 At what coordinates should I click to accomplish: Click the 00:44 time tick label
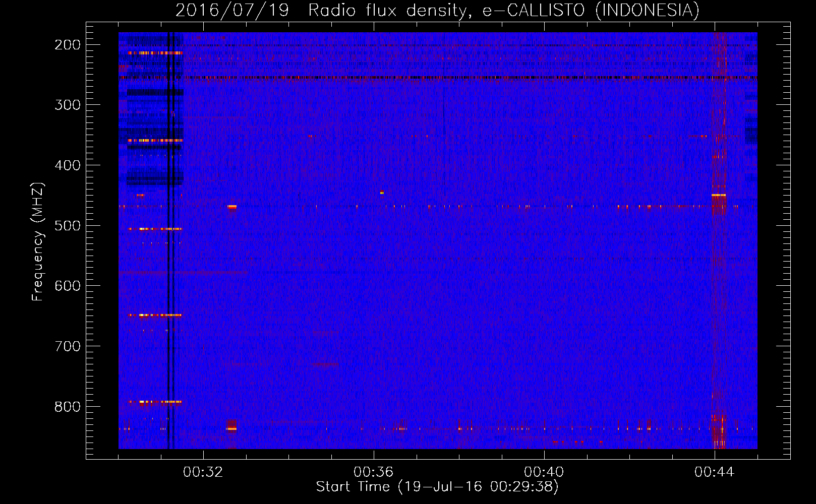tap(714, 472)
